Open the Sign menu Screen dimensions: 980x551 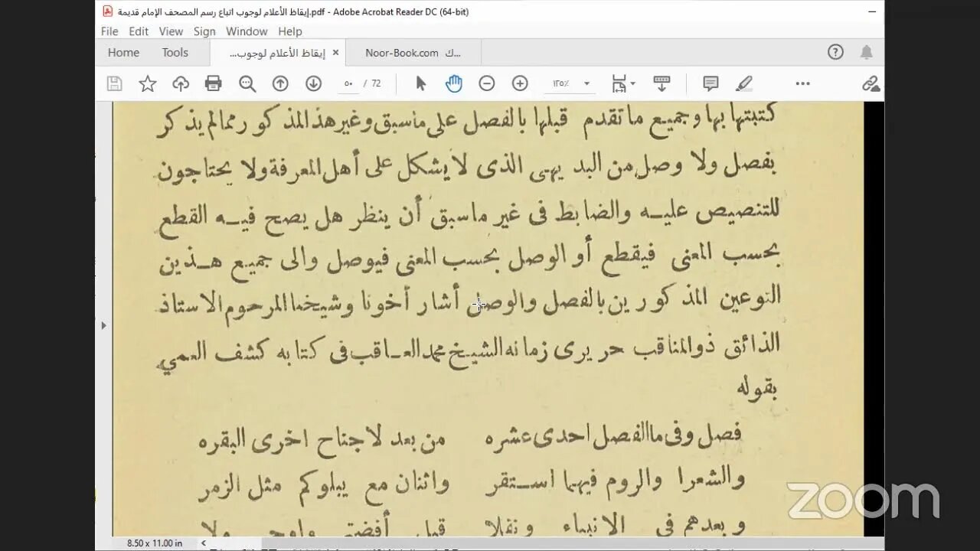tap(204, 31)
